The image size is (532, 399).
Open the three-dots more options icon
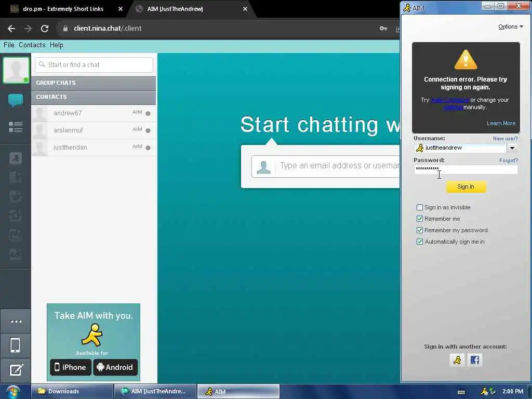16,321
